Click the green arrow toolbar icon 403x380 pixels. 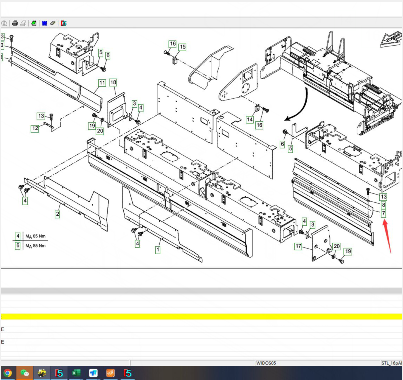34,23
